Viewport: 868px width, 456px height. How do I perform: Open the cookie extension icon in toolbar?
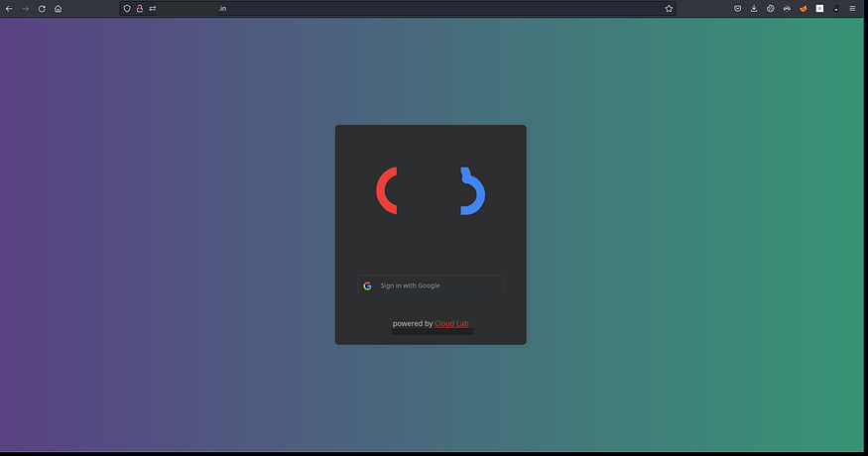(771, 8)
